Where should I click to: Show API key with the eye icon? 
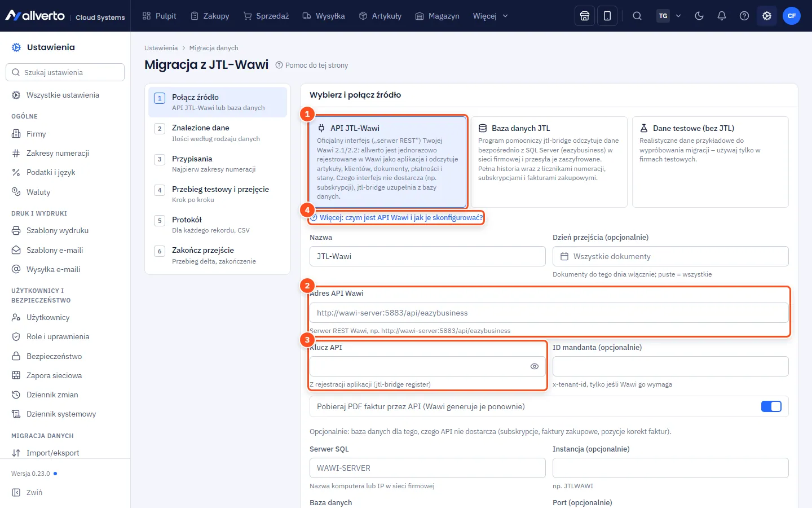pyautogui.click(x=535, y=366)
